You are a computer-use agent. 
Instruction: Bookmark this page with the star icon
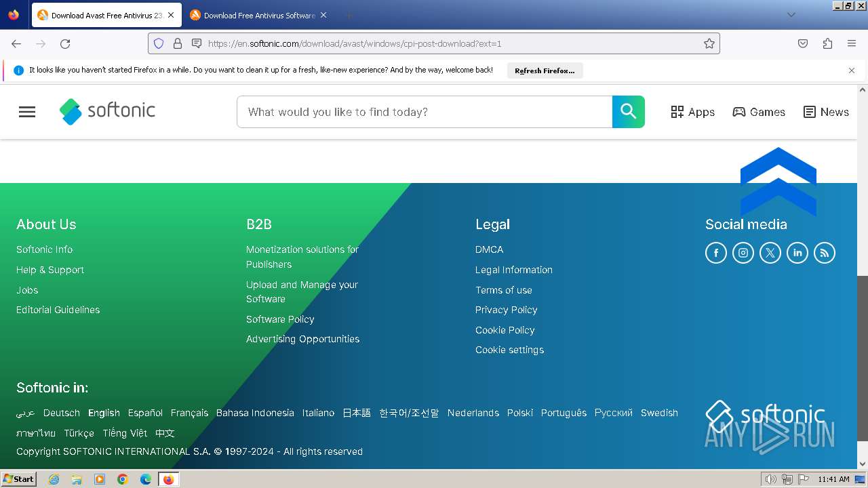point(709,43)
